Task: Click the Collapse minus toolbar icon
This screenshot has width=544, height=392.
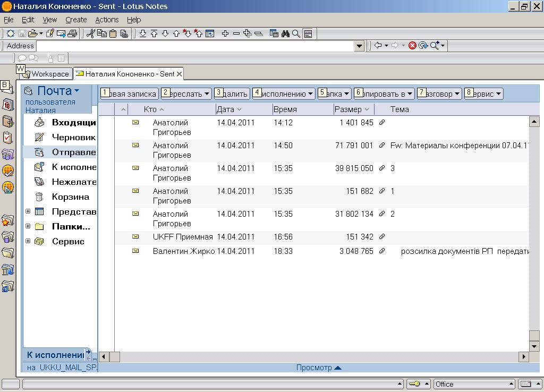Action: [236, 33]
